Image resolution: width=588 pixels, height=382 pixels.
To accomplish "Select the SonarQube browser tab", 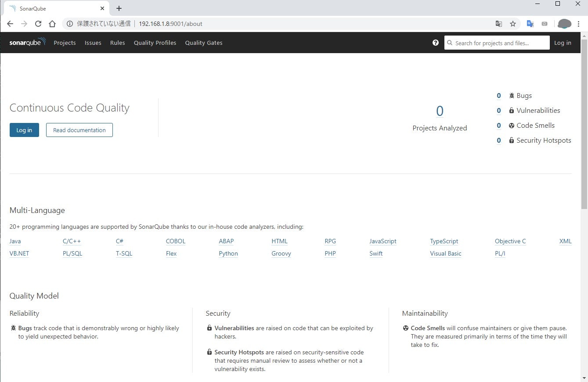I will click(56, 8).
